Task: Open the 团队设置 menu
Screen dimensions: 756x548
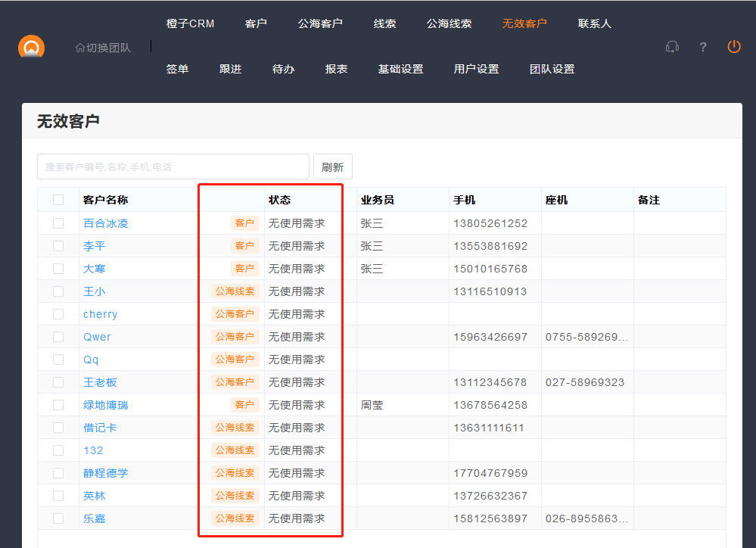Action: pos(552,69)
